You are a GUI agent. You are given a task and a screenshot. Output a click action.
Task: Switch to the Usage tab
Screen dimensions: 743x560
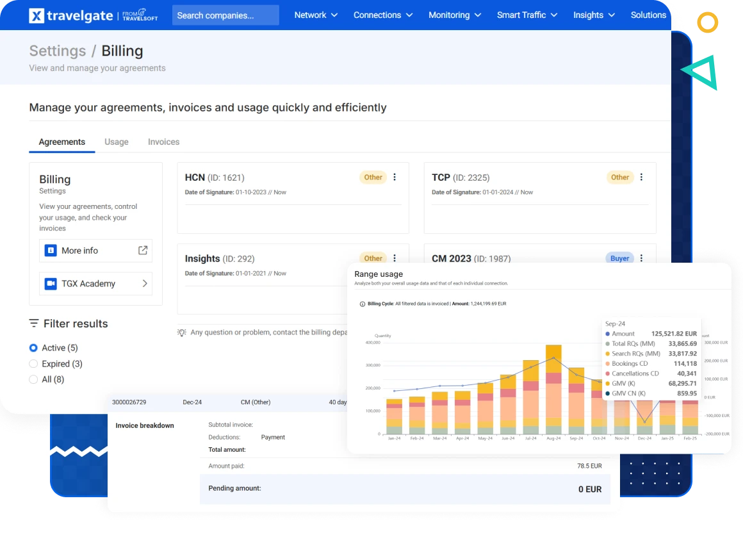click(x=117, y=142)
